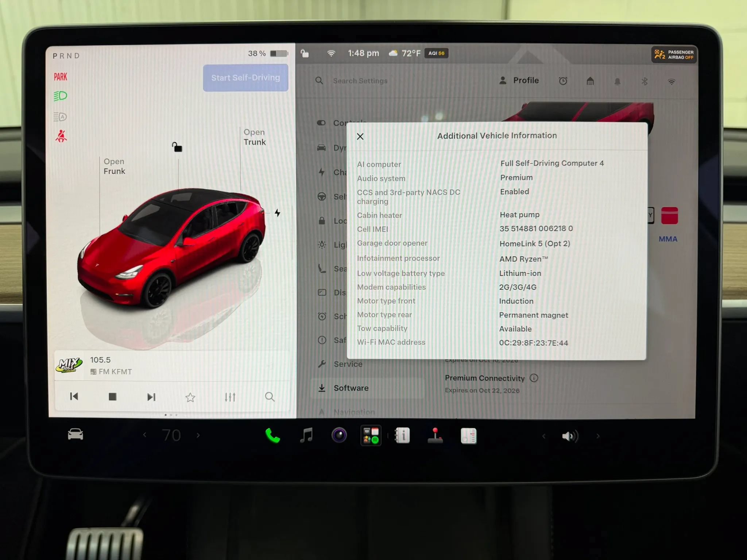This screenshot has height=560, width=747.
Task: Decrease temperature with left chevron
Action: pyautogui.click(x=145, y=435)
